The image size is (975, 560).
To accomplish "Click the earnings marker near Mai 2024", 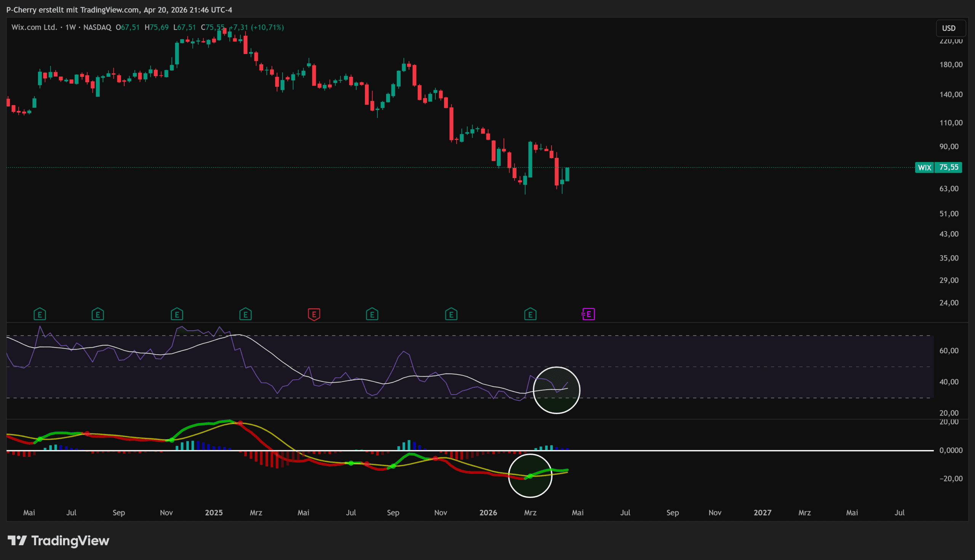I will click(x=40, y=314).
